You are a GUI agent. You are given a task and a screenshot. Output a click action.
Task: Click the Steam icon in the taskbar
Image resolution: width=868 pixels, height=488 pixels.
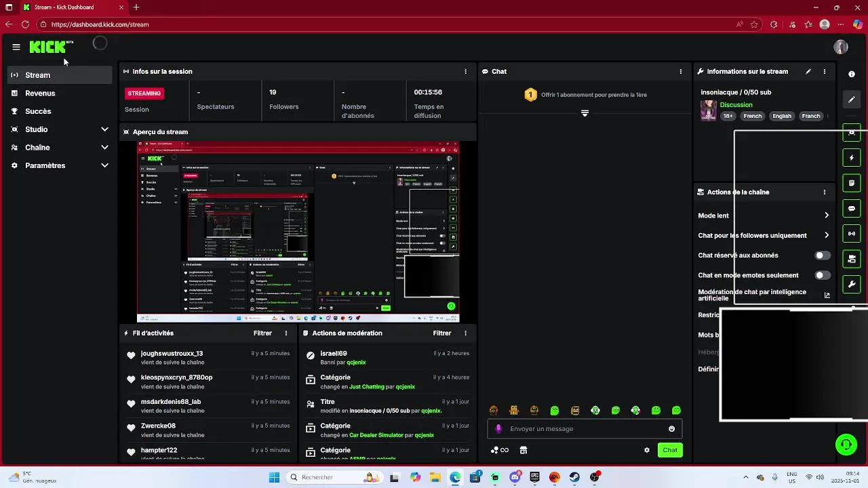tap(575, 478)
